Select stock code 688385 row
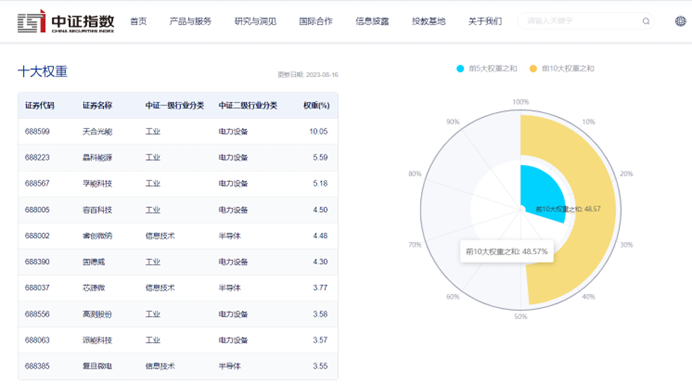 coord(178,366)
